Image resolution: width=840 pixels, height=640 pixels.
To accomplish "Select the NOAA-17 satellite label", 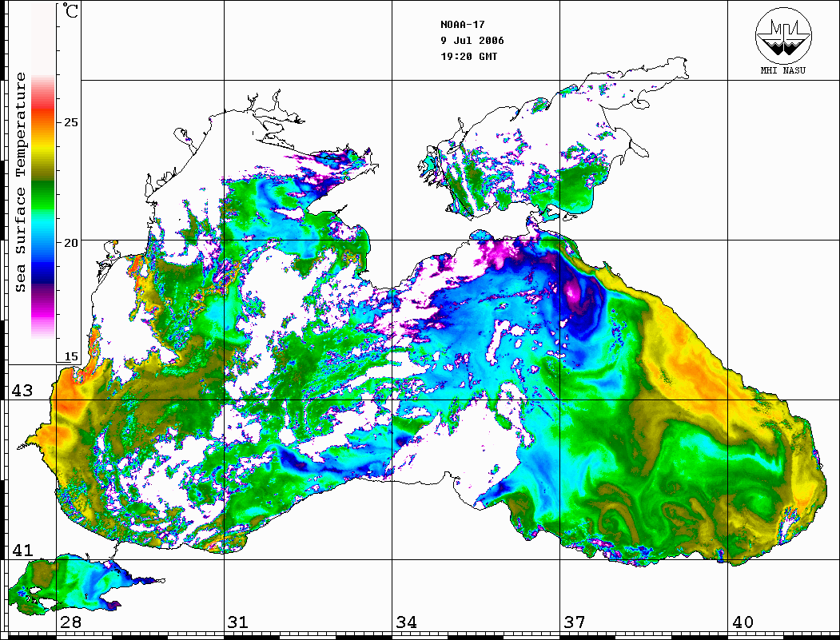I will [x=463, y=24].
